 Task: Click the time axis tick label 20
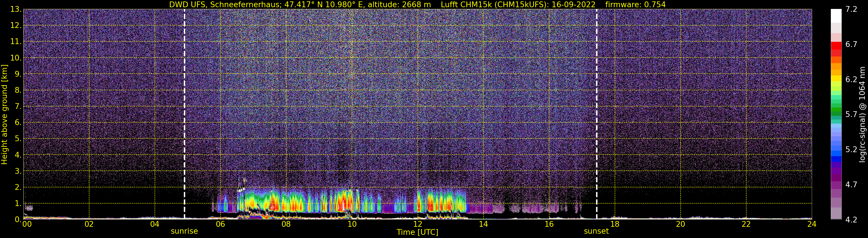tap(680, 224)
